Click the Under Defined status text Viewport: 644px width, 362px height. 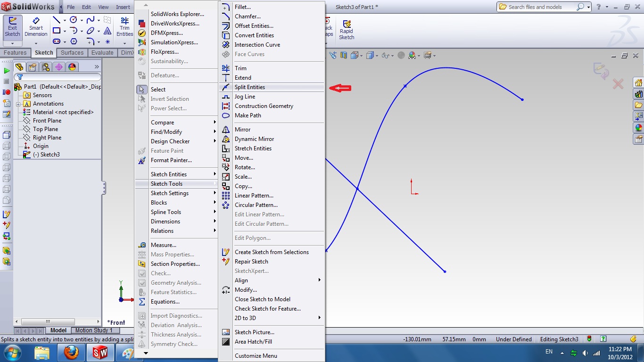point(513,339)
